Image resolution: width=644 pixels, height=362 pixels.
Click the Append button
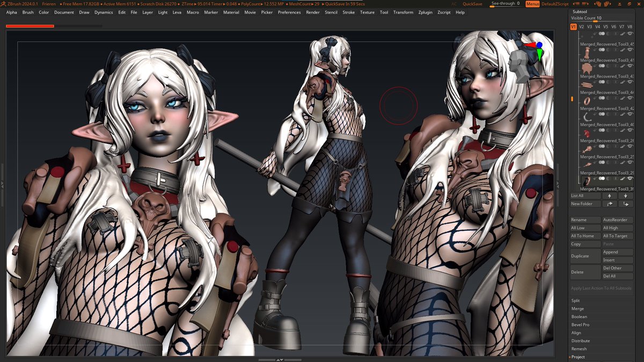click(618, 252)
